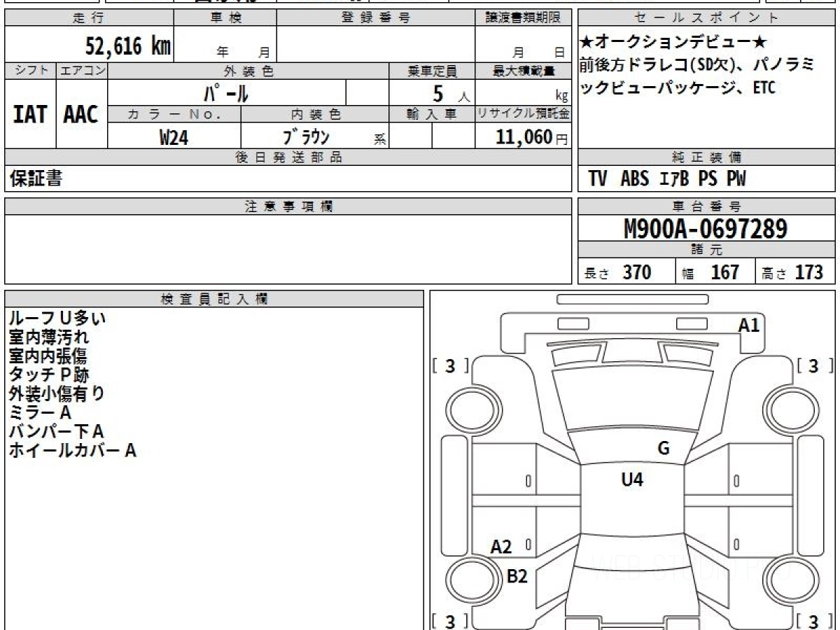The image size is (840, 630).
Task: Select the 走行 column header
Action: click(x=89, y=18)
